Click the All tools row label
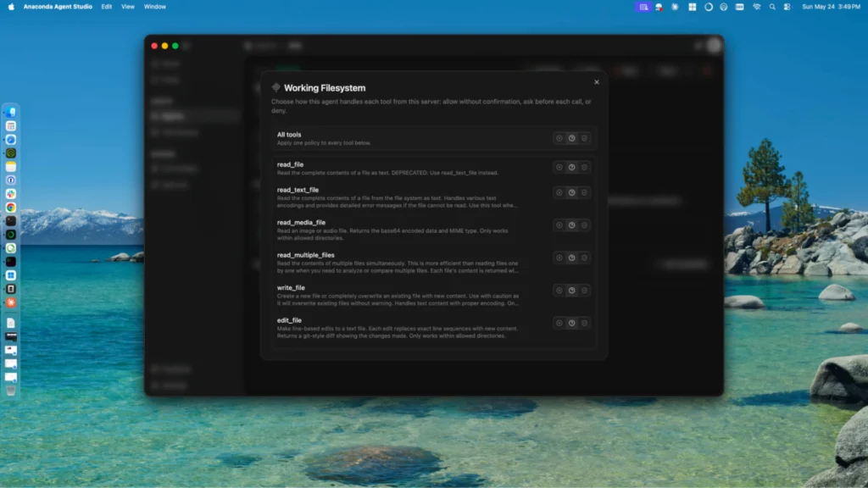This screenshot has height=488, width=868. [x=289, y=135]
